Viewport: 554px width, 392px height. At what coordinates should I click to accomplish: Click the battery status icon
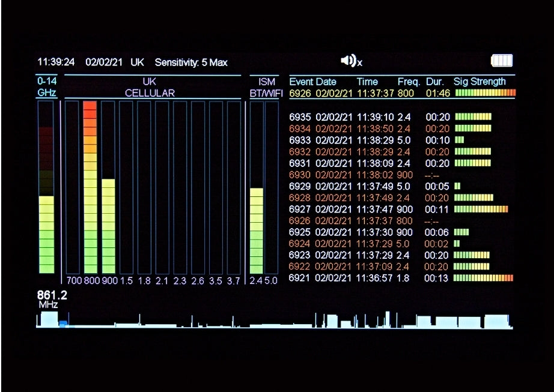coord(502,61)
